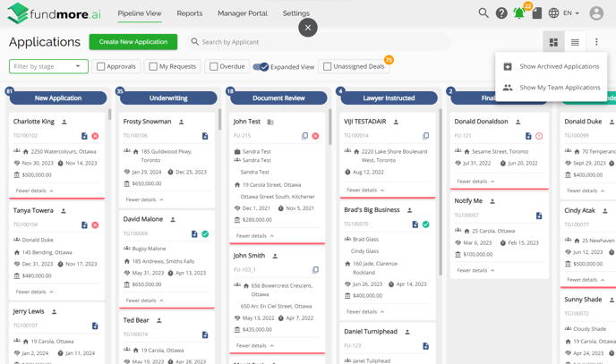Collapse details on VIJI TESTADAIR card
616x364 pixels.
365,190
